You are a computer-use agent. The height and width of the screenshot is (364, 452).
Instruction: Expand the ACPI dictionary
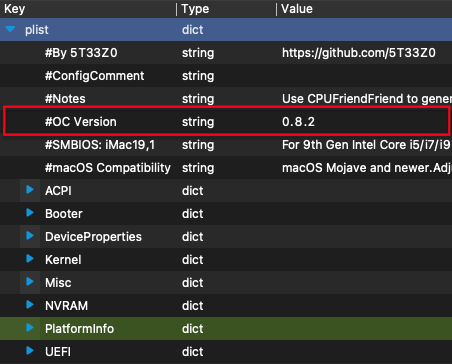coord(30,190)
